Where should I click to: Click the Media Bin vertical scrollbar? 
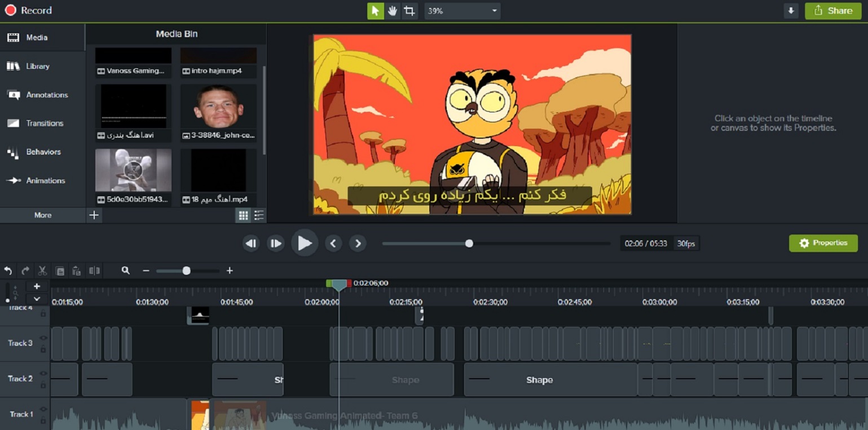(x=265, y=110)
